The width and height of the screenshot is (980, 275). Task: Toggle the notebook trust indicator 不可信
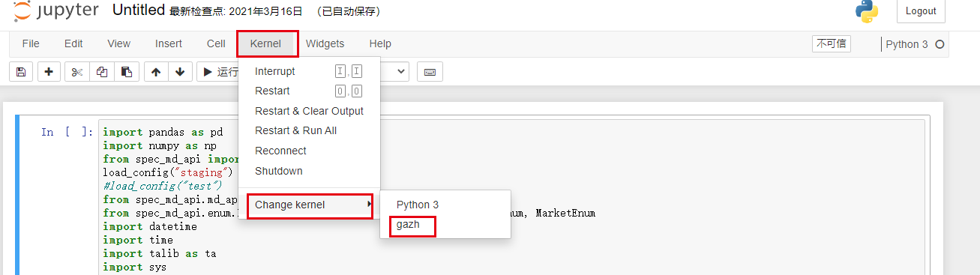pyautogui.click(x=831, y=43)
